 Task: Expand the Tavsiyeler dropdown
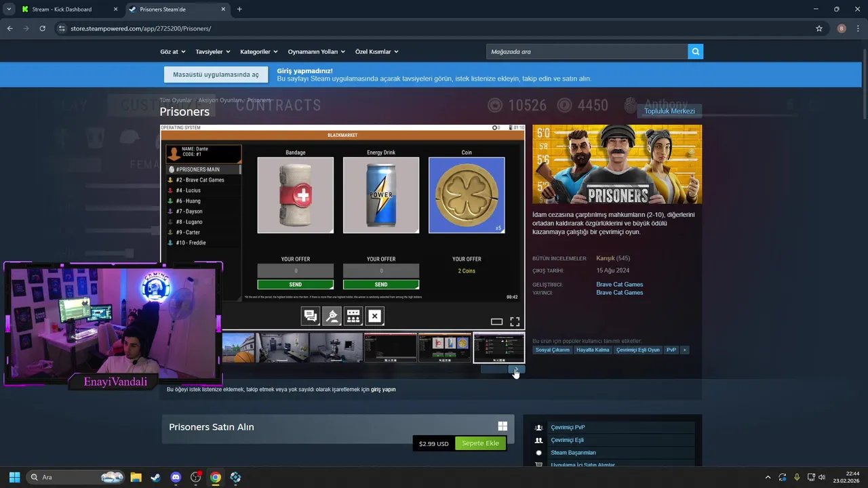click(213, 52)
